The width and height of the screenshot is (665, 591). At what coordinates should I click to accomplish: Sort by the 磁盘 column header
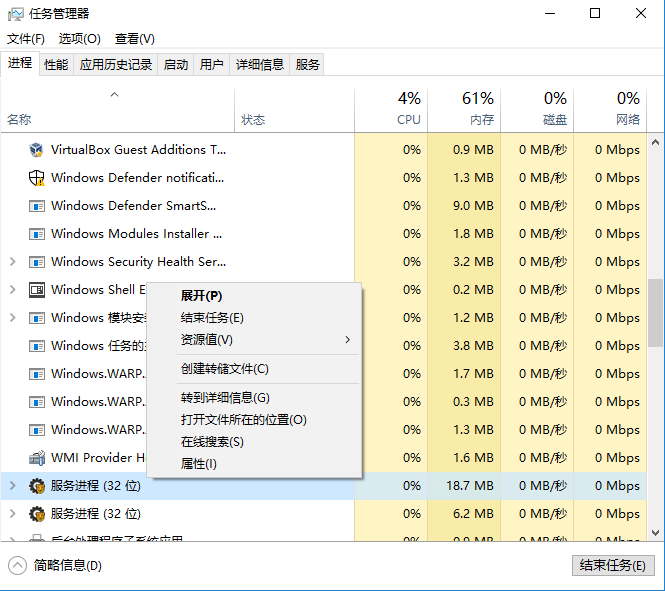click(x=537, y=110)
